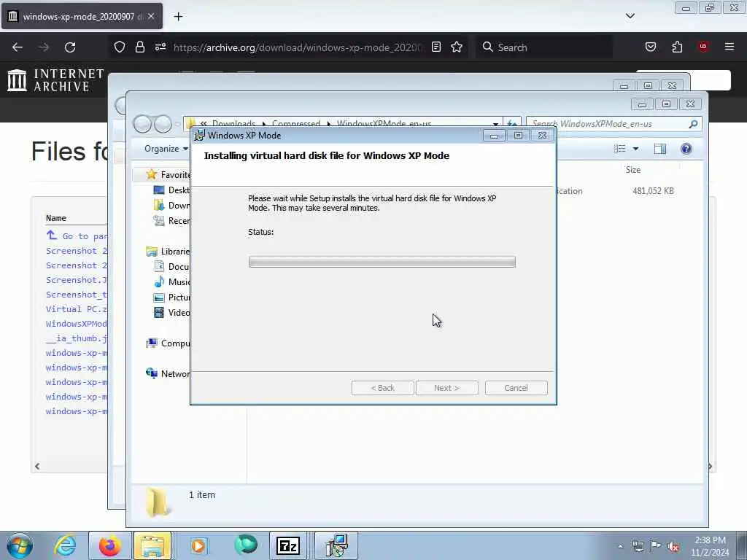Screen dimensions: 747x560
Task: Switch to Firefox on taskbar
Action: pyautogui.click(x=109, y=545)
